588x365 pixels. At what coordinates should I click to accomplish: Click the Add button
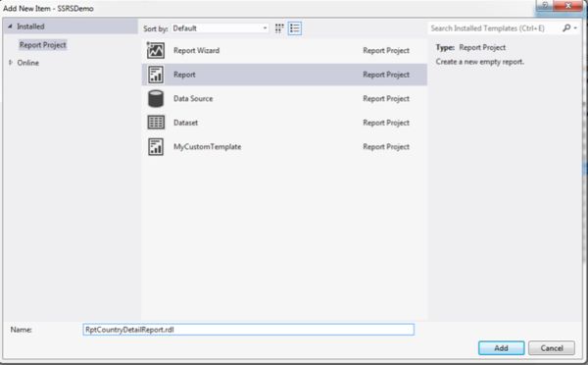[502, 348]
